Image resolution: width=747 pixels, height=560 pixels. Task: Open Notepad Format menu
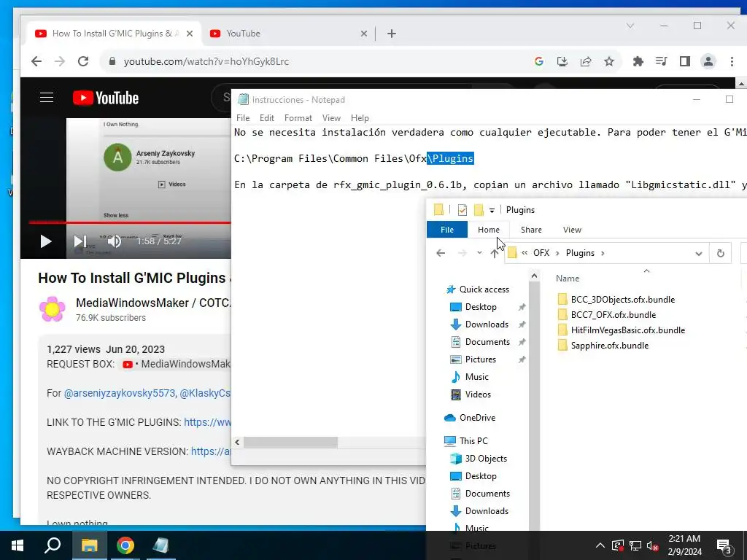pos(298,118)
